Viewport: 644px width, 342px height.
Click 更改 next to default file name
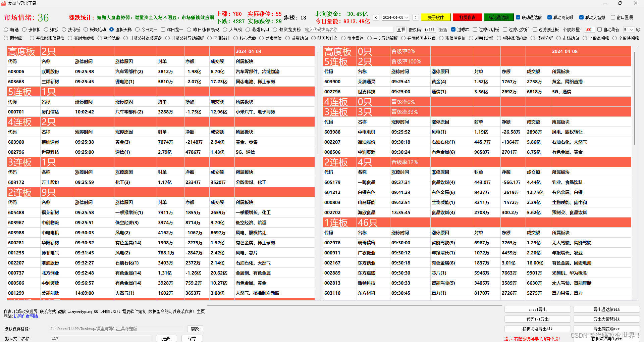coord(166,339)
